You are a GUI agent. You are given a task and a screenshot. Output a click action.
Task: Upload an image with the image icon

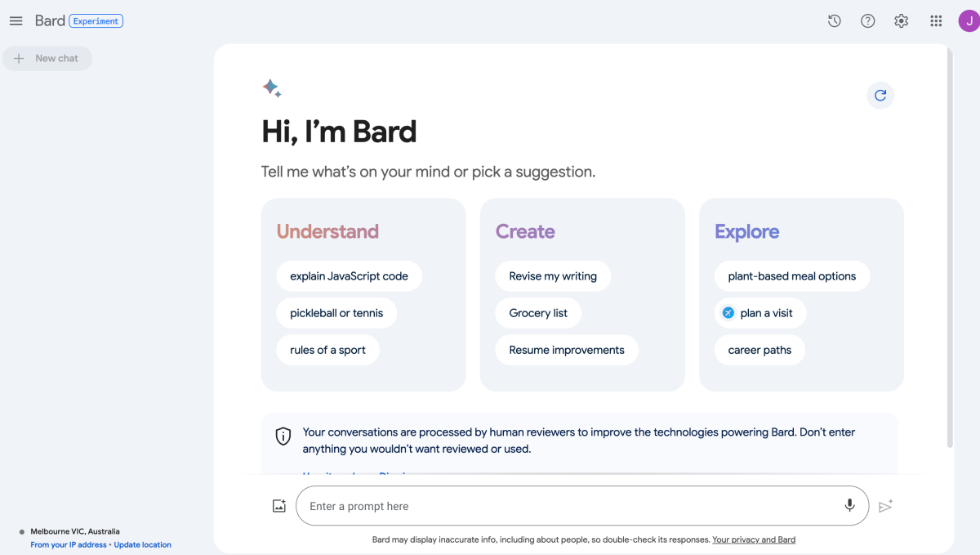tap(279, 506)
